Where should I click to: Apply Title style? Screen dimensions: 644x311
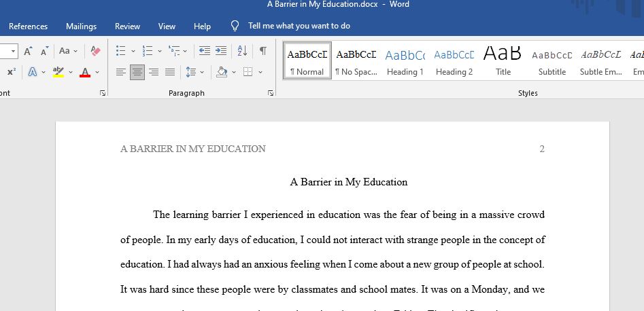pyautogui.click(x=503, y=60)
